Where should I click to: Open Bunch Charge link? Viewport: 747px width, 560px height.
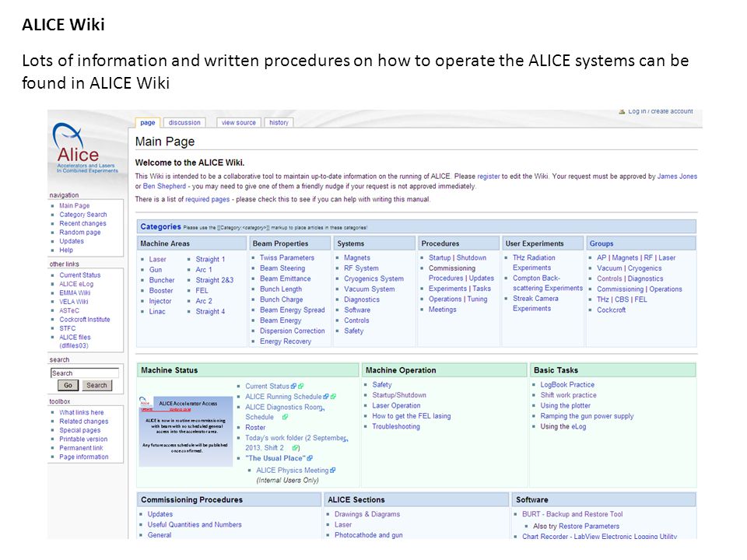coord(281,299)
